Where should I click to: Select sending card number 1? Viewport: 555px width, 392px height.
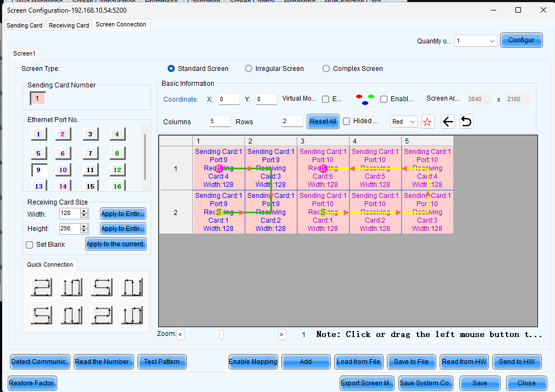tap(37, 98)
